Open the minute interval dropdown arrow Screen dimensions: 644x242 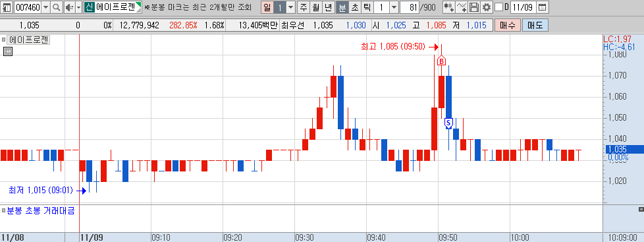click(394, 7)
